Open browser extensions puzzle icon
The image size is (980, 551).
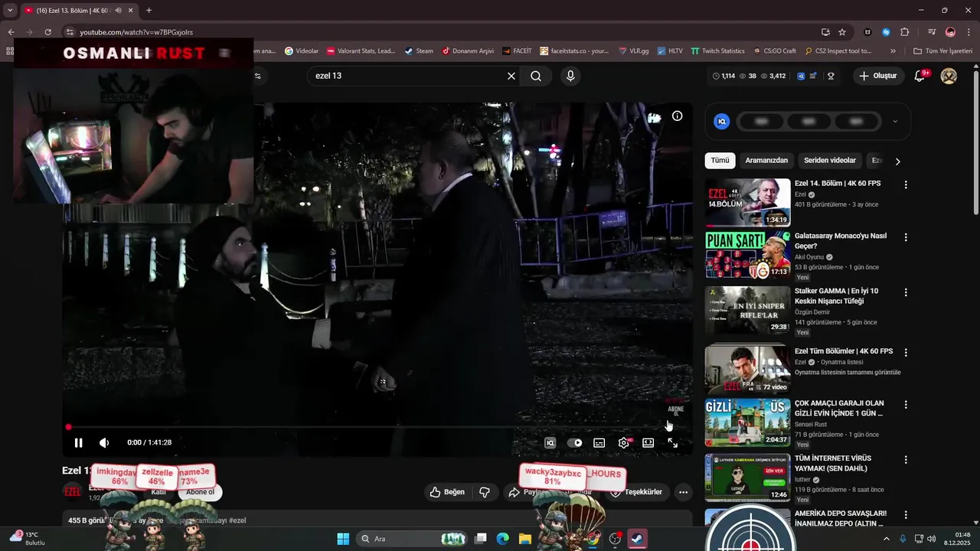pyautogui.click(x=905, y=32)
